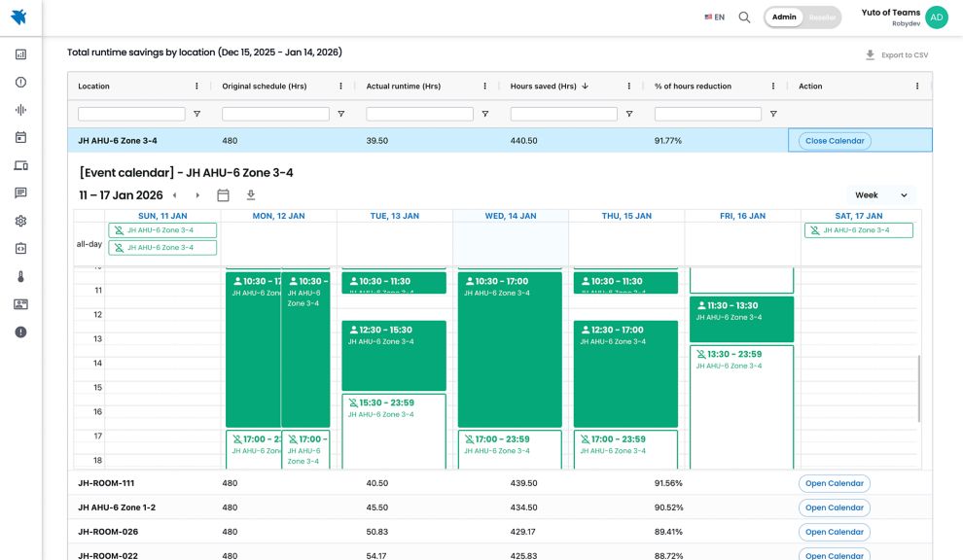Screen dimensions: 963x560
Task: Click the Export to CSV link
Action: [896, 55]
